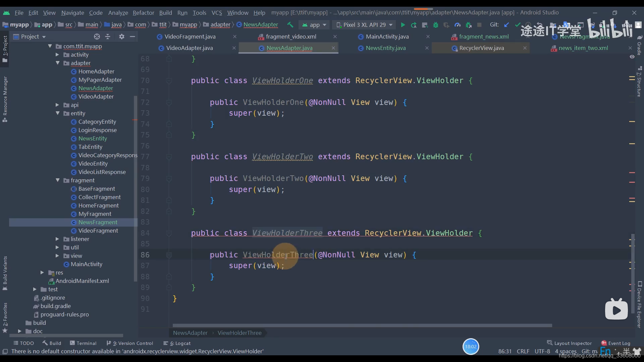Click the inspection eye icon in editor
The image size is (644, 362).
[x=632, y=57]
